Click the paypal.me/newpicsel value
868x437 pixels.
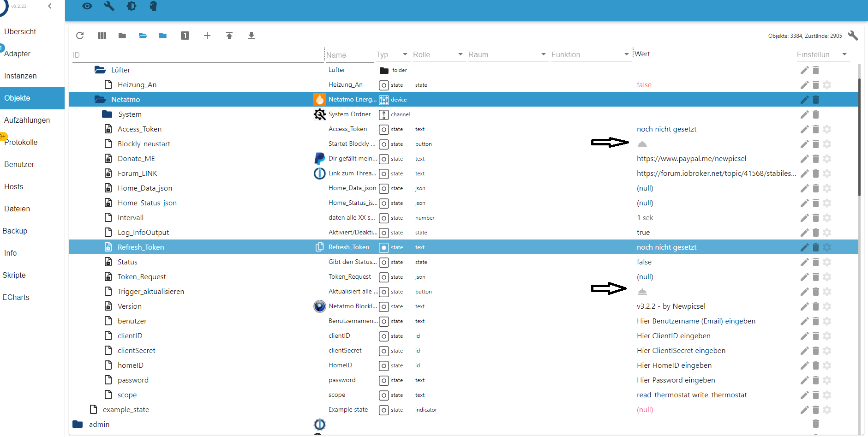click(x=691, y=159)
